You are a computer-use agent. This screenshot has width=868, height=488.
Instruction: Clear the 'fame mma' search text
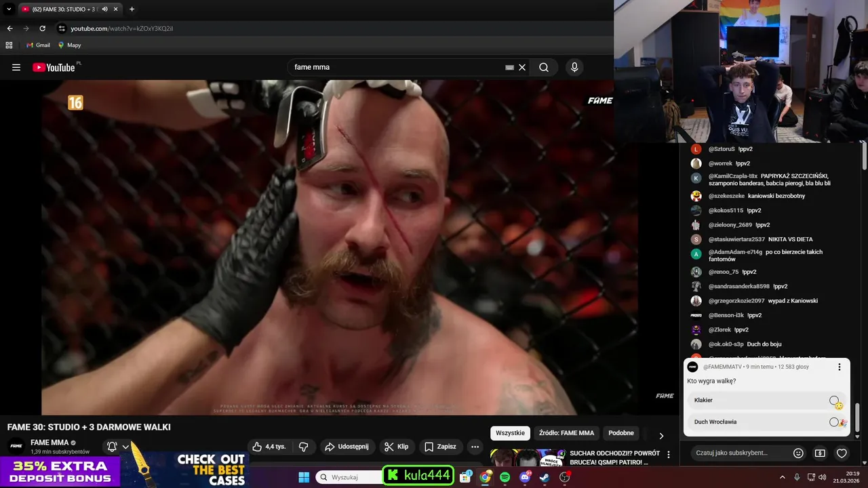pyautogui.click(x=522, y=67)
